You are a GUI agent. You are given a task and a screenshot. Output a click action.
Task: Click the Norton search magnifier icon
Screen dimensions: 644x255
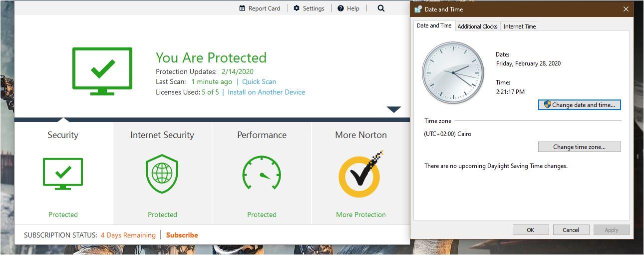pyautogui.click(x=381, y=8)
